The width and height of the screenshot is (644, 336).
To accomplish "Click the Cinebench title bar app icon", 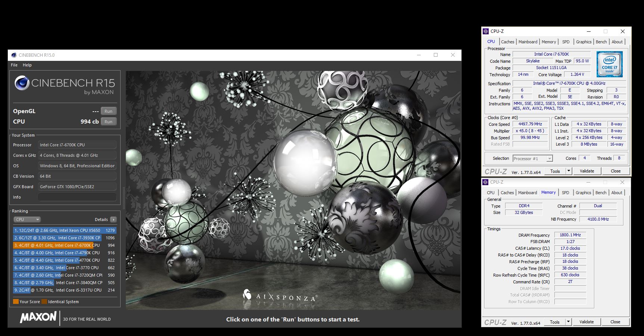I will pos(14,55).
